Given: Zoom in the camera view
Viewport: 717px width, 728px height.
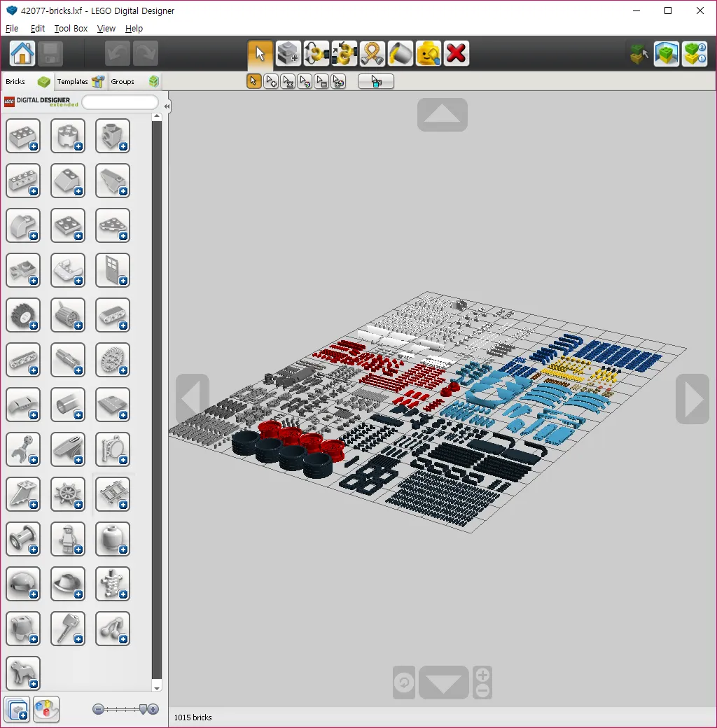Looking at the screenshot, I should [x=482, y=674].
